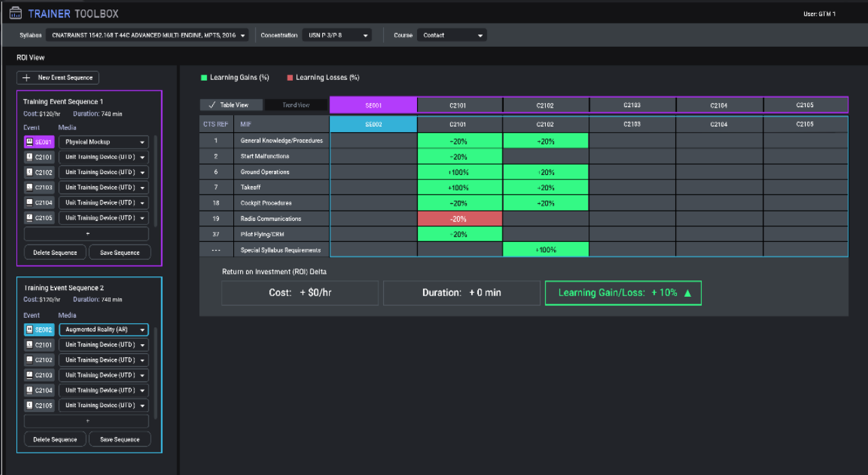Select the purple SE001 column header tab
Image resolution: width=868 pixels, height=475 pixels.
[373, 105]
